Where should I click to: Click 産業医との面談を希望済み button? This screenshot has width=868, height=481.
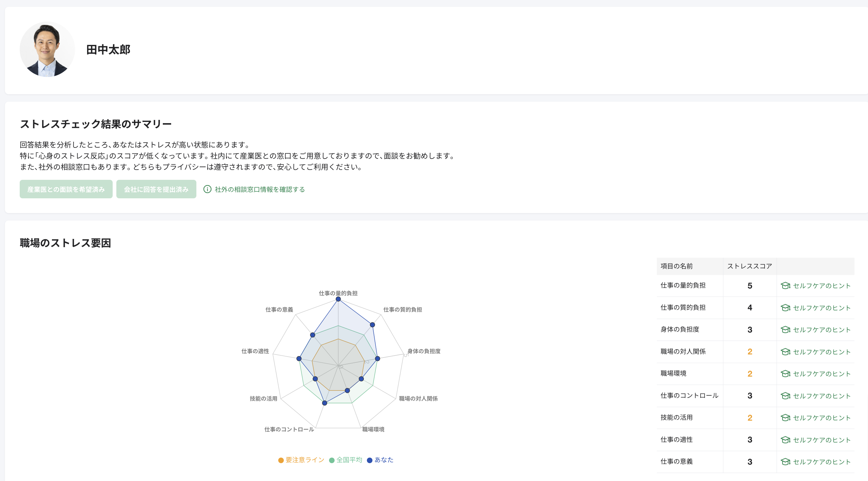(66, 189)
